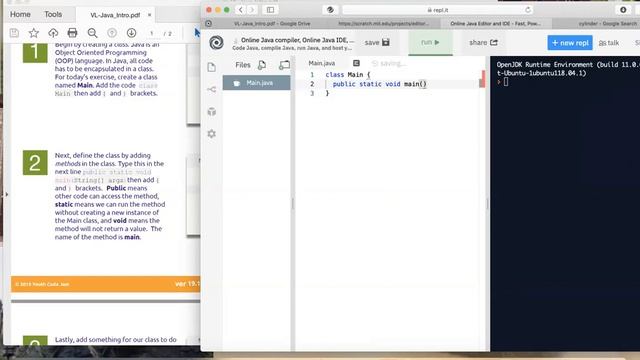Open the Home tab in PDF viewer
The image size is (640, 360).
(20, 14)
